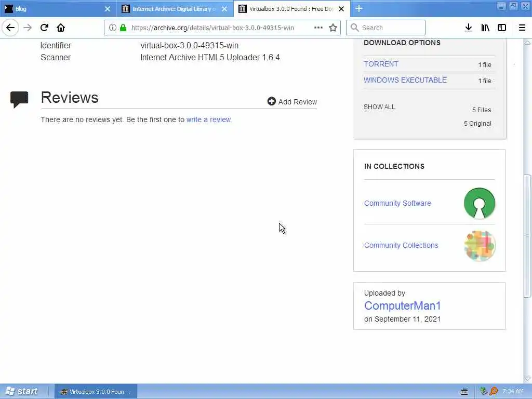532x399 pixels.
Task: Switch to the Blog tab
Action: (58, 9)
